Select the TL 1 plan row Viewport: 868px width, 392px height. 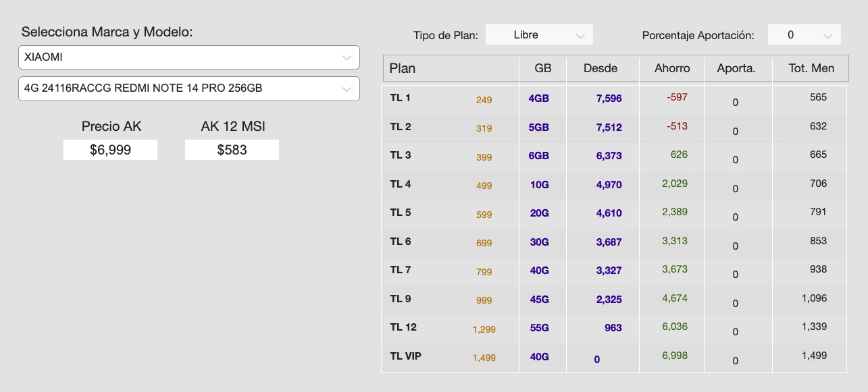tap(614, 99)
